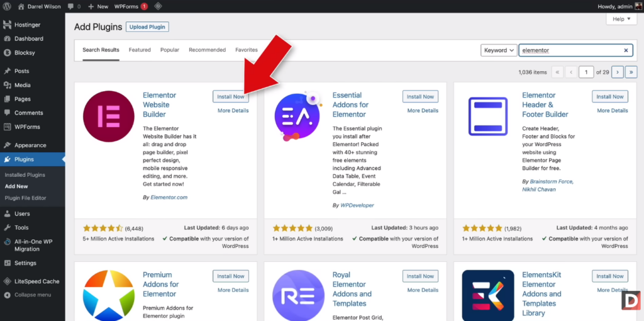Open the Elementor Website Builder title link
Viewport: 644px width, 321px height.
(x=159, y=105)
